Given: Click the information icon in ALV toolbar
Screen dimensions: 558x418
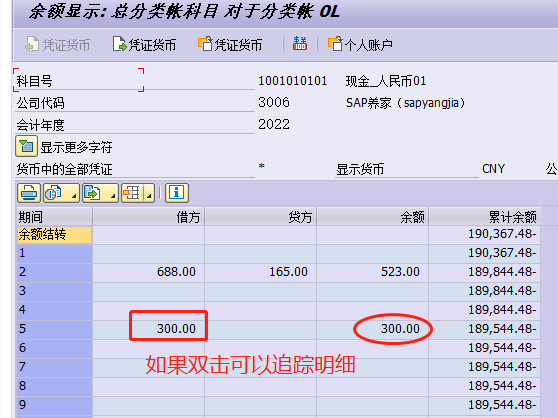Looking at the screenshot, I should pyautogui.click(x=177, y=193).
